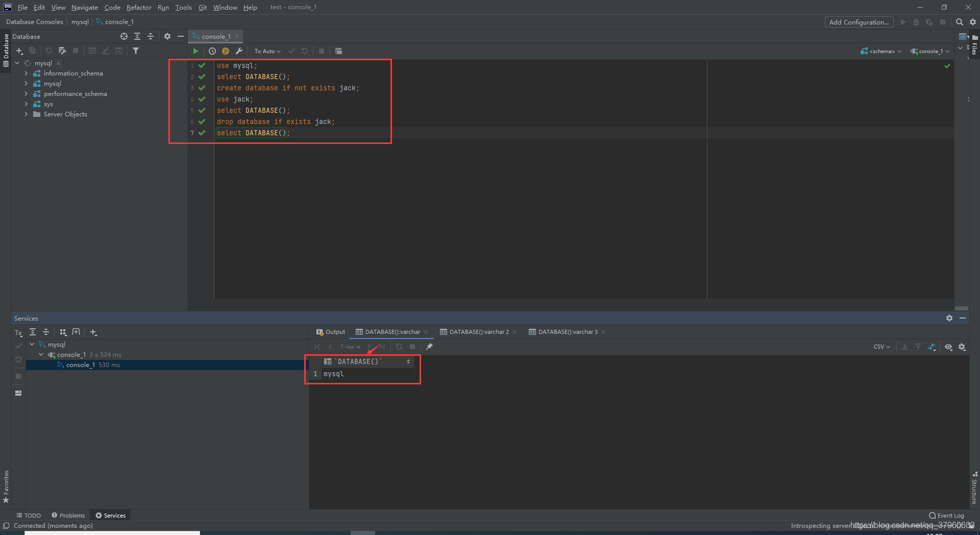The image size is (980, 535).
Task: Open the Services panel gear settings
Action: point(949,318)
